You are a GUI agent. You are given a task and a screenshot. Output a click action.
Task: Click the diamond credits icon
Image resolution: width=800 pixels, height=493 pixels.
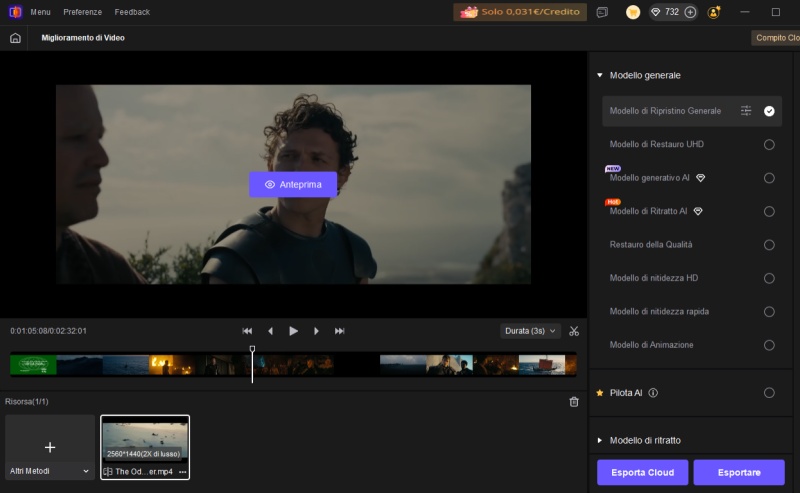(656, 12)
